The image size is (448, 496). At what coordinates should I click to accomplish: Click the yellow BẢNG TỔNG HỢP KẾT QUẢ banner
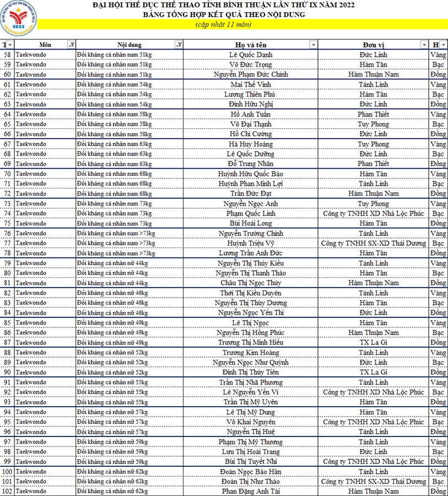(x=223, y=14)
